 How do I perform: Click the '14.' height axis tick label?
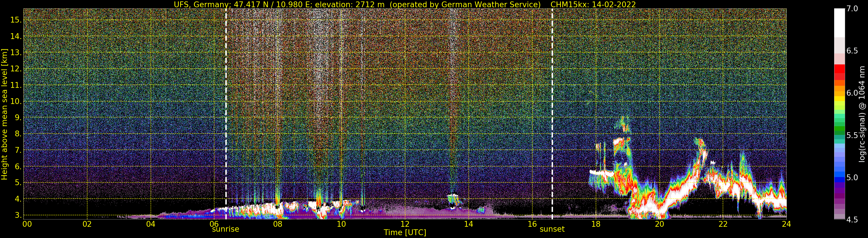(x=16, y=36)
